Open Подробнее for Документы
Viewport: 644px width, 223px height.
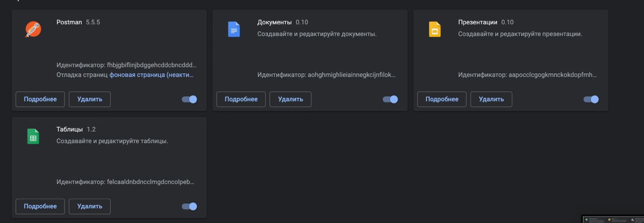(241, 99)
